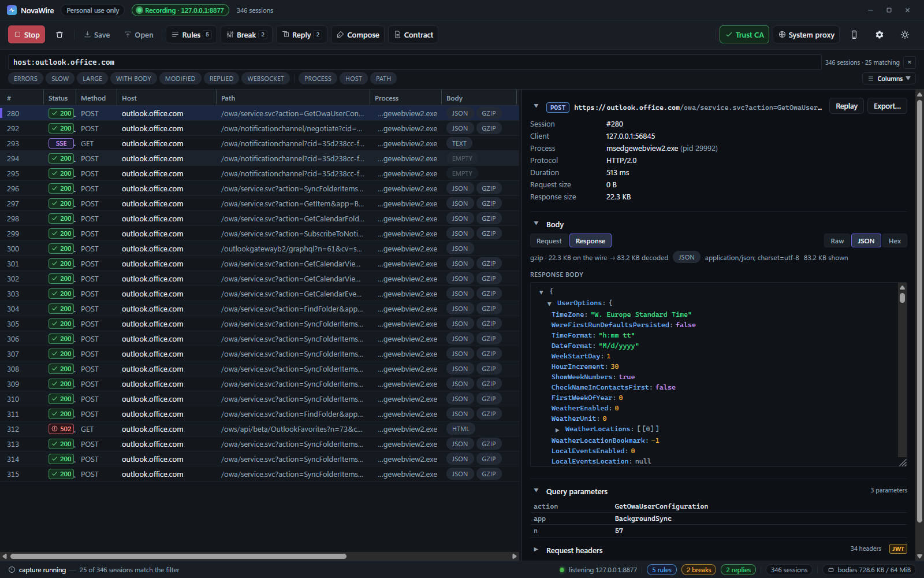Viewport: 924px width, 578px height.
Task: Open the Columns dropdown
Action: pos(889,79)
